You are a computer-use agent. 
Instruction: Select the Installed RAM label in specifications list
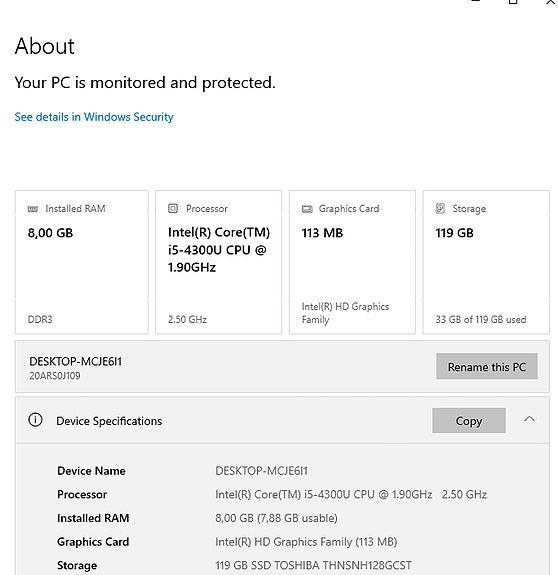click(x=93, y=518)
